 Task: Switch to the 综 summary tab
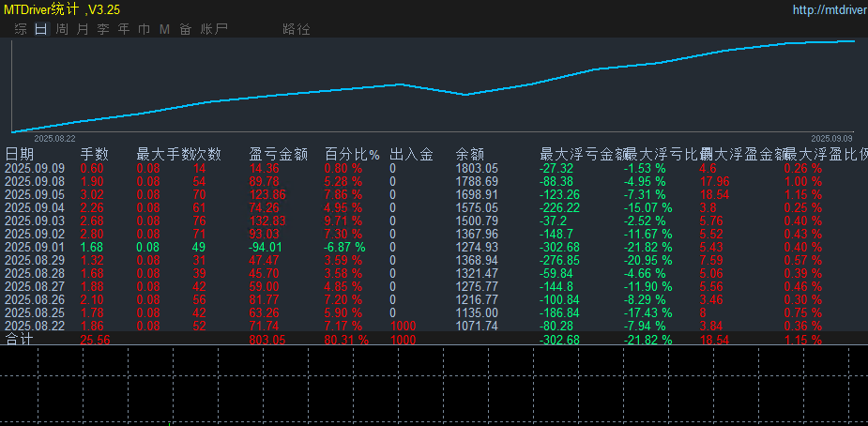click(x=21, y=29)
